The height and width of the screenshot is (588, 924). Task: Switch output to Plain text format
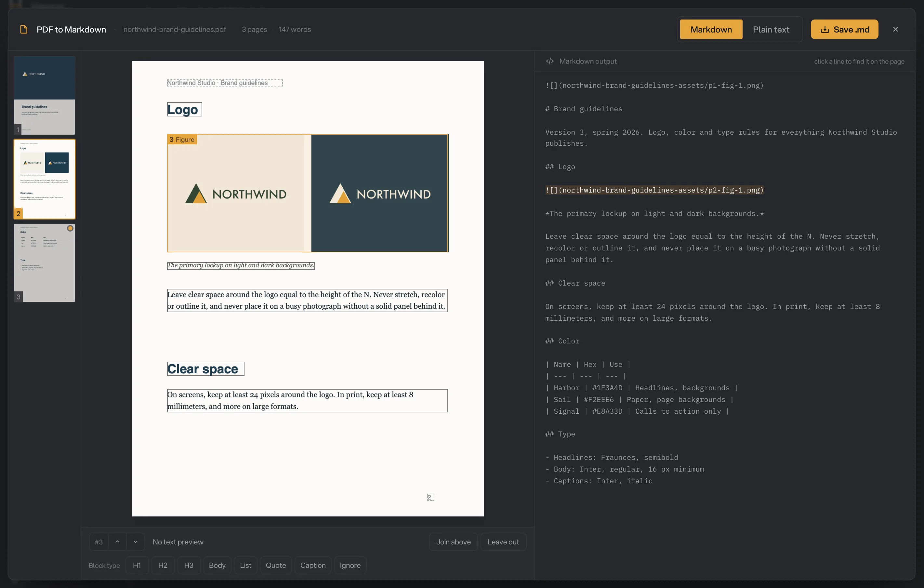tap(771, 30)
